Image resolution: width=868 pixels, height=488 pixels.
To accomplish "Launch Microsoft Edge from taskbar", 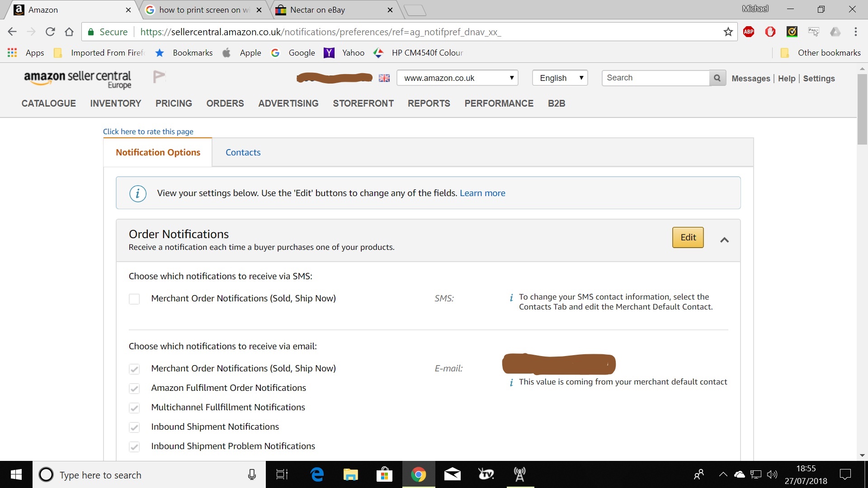I will click(x=317, y=474).
